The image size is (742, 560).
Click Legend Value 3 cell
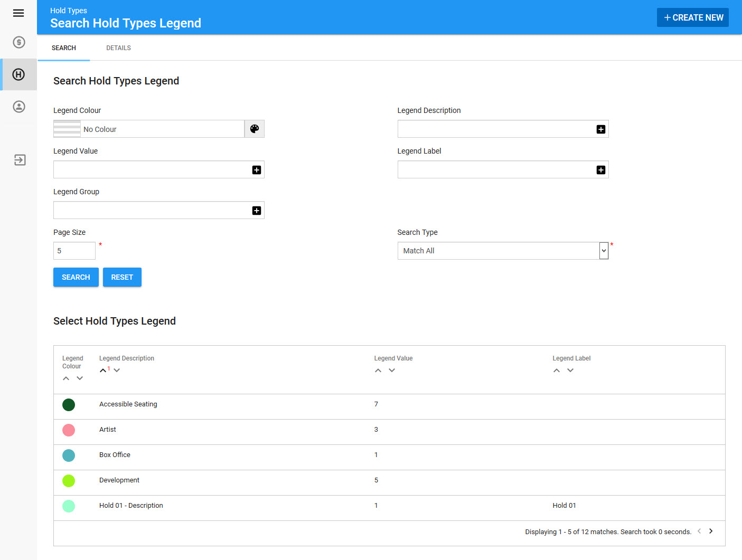tap(376, 430)
